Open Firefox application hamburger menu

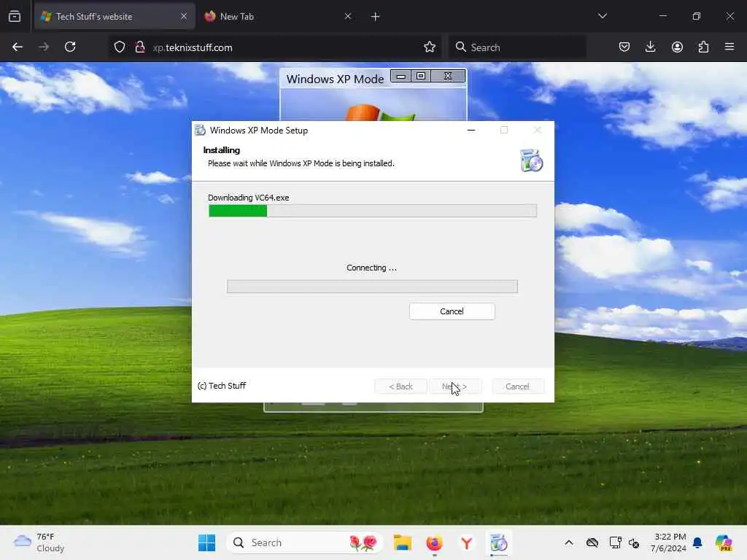tap(729, 47)
